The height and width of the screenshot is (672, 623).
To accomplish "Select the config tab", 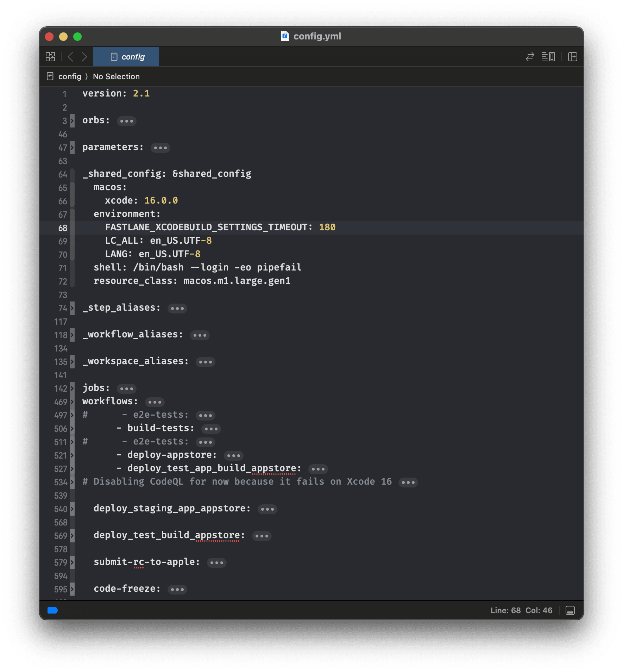I will point(126,57).
